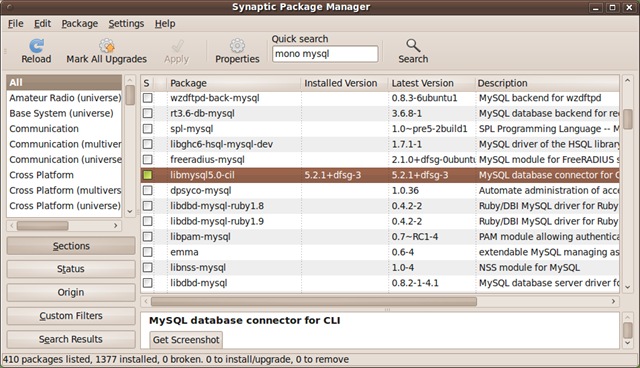
Task: Sort by Description column header
Action: click(x=547, y=83)
